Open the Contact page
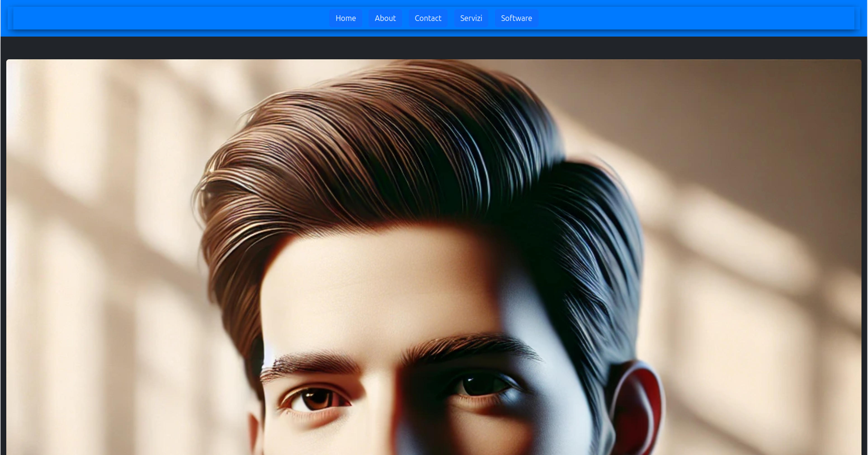Screen dimensions: 868x455 [x=428, y=18]
